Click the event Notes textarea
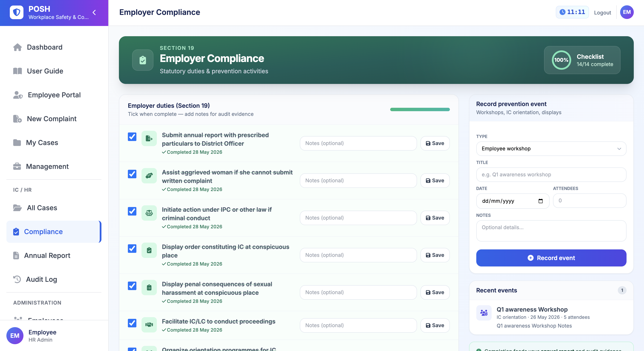The image size is (644, 351). (551, 231)
